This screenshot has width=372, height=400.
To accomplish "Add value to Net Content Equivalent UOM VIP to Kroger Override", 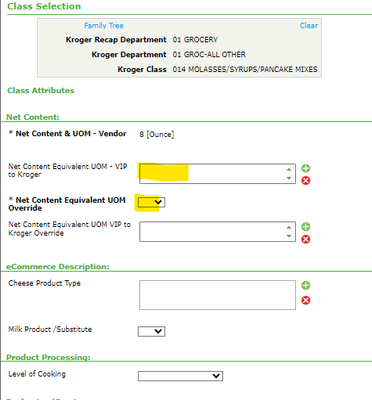I will coord(306,227).
